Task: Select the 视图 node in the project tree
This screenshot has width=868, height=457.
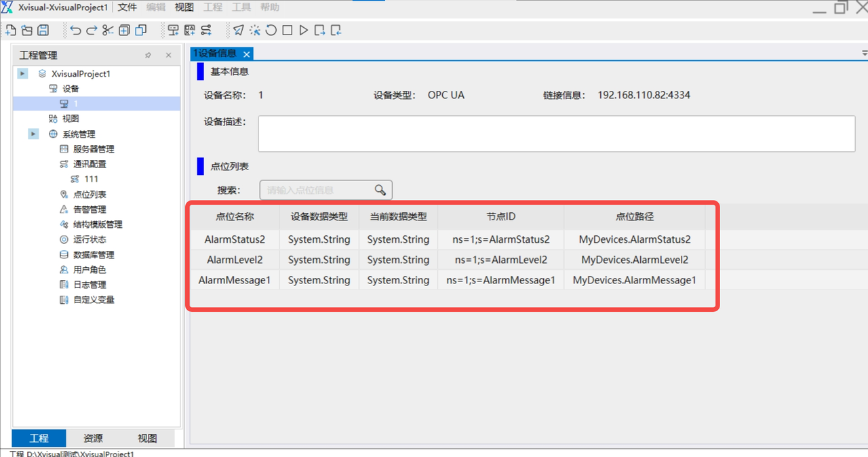Action: point(71,119)
